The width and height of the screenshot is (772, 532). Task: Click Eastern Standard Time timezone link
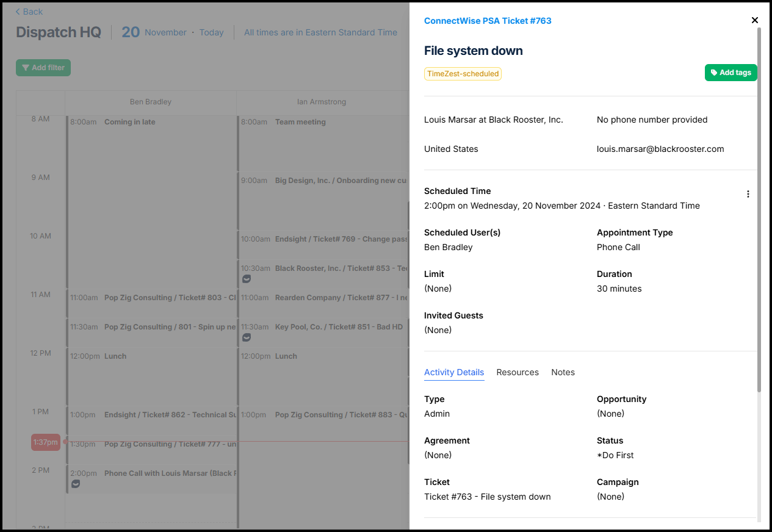coord(320,32)
